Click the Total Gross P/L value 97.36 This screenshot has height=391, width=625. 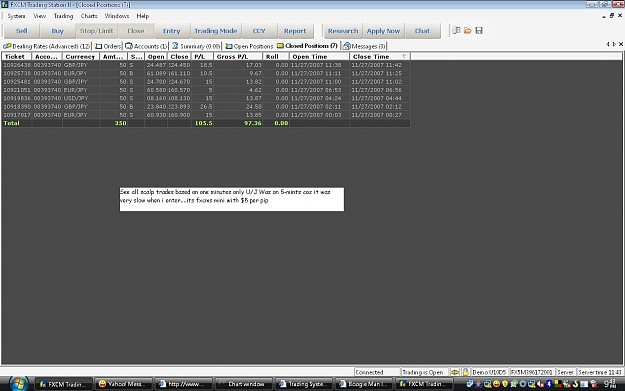click(253, 123)
